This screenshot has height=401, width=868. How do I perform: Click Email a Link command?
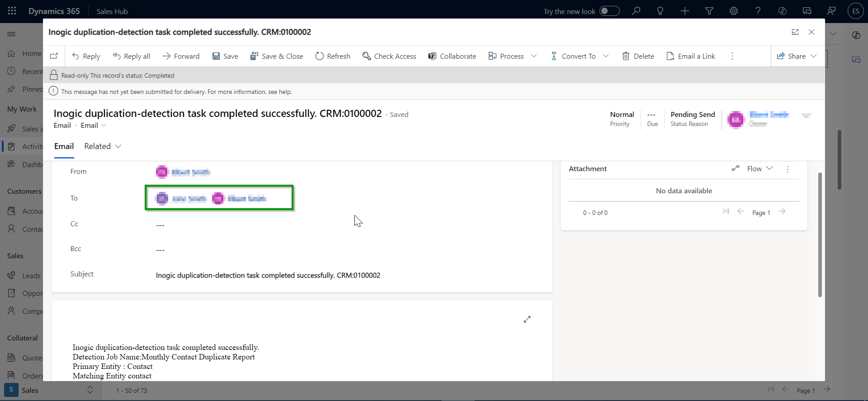pos(691,56)
